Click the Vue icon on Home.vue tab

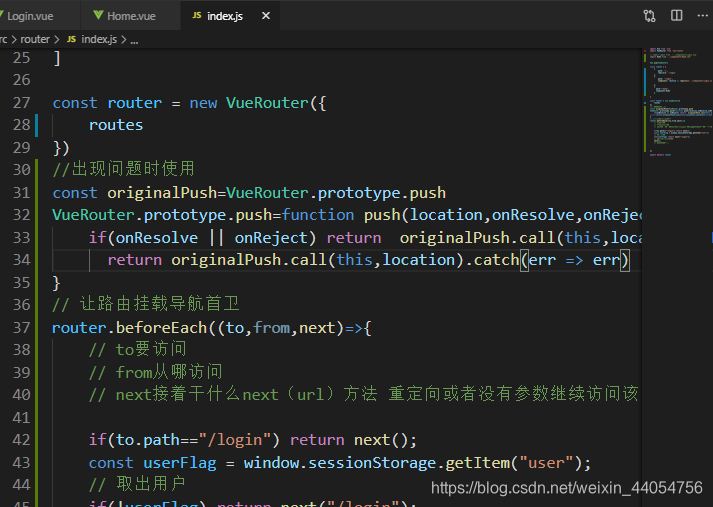click(98, 15)
